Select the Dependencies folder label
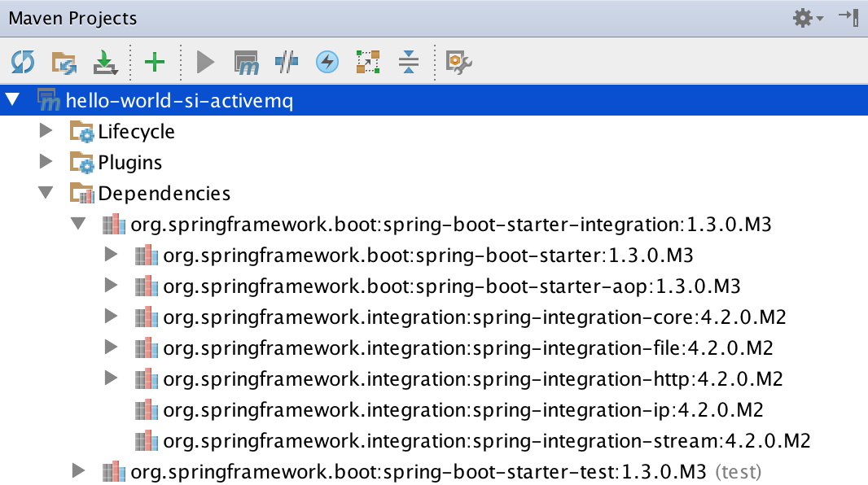The height and width of the screenshot is (485, 868). point(164,194)
